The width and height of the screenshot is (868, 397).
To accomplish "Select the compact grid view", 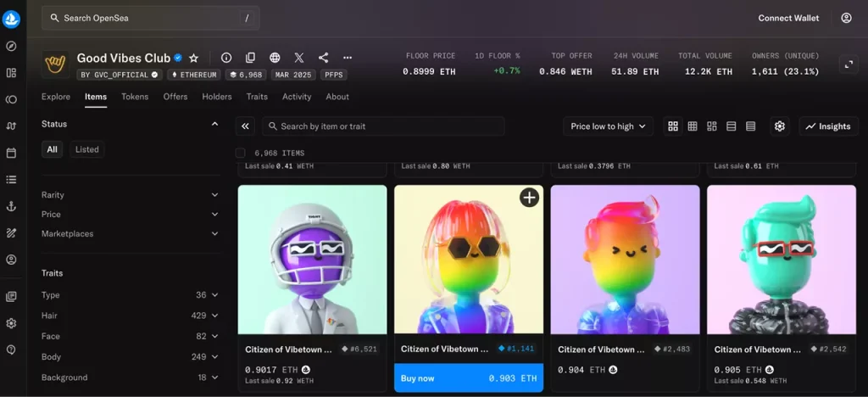I will 692,126.
